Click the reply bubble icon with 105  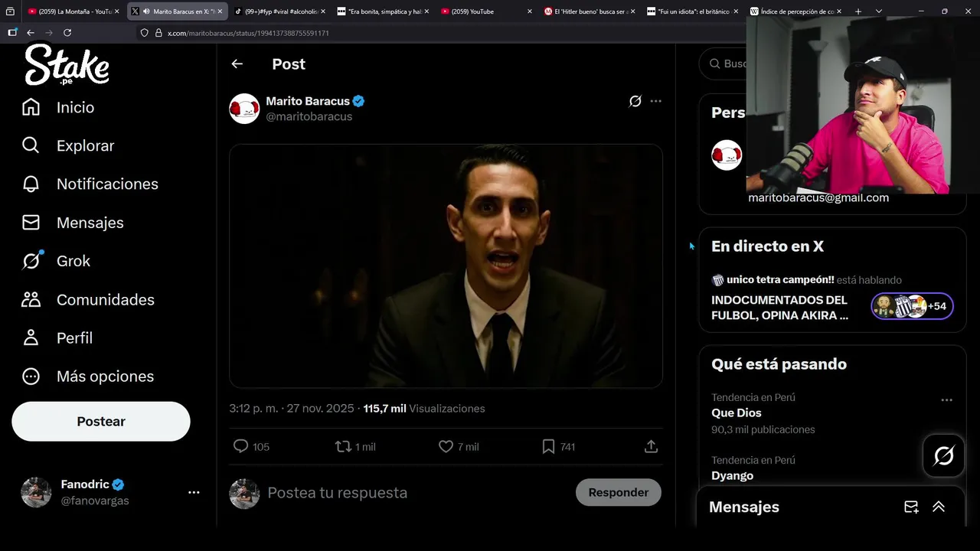(240, 446)
